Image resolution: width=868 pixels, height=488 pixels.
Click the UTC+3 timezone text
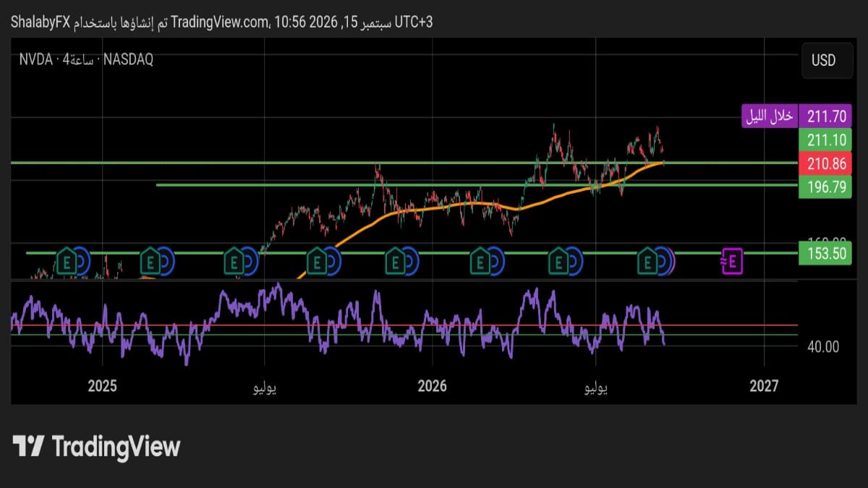click(413, 22)
